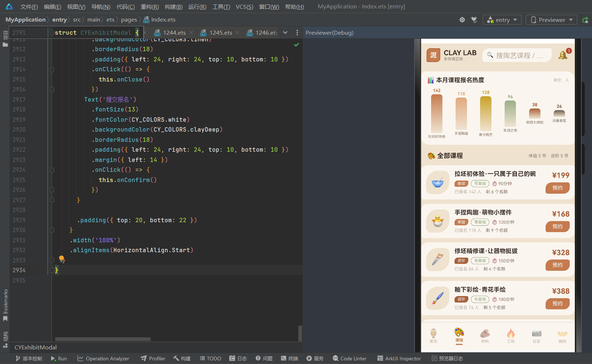This screenshot has height=364, width=592.
Task: Select the 我的 tab in preview bottom bar
Action: click(562, 335)
